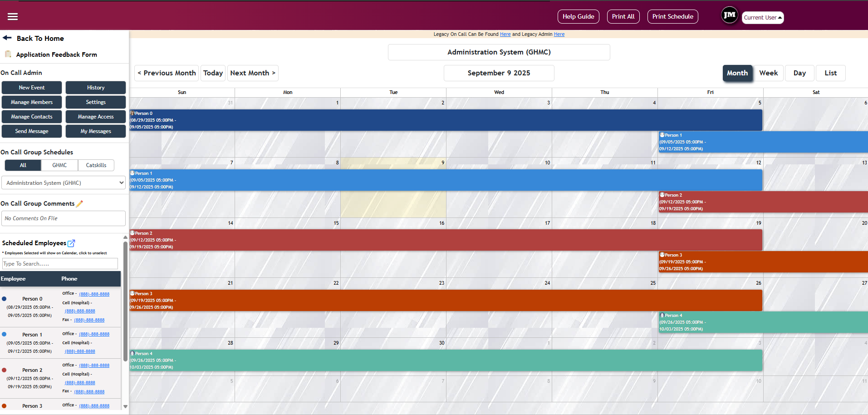Click the September 9 2025 date title
Screen dimensions: 868x415
tap(499, 73)
